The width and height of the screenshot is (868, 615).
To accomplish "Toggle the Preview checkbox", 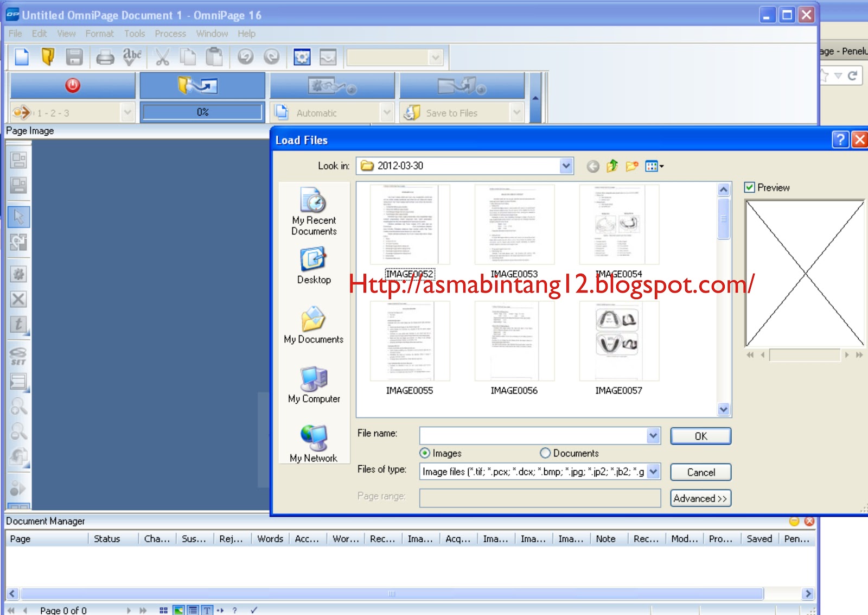I will (750, 187).
